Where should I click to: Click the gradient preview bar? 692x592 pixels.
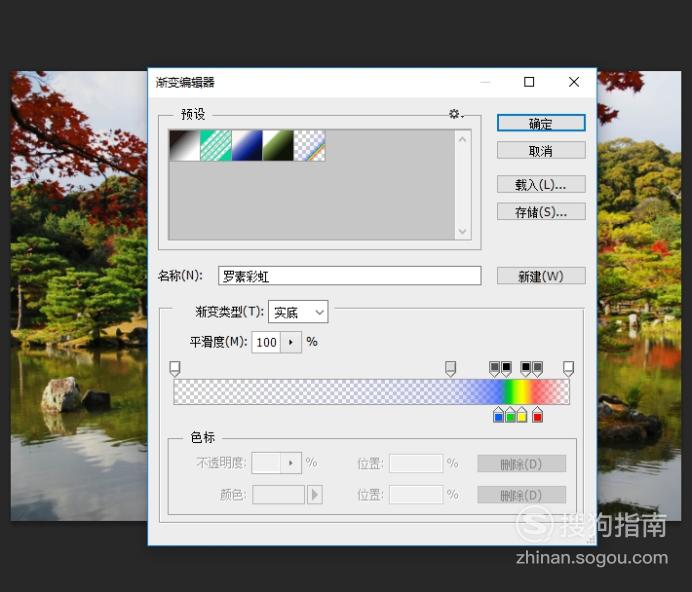(x=372, y=392)
